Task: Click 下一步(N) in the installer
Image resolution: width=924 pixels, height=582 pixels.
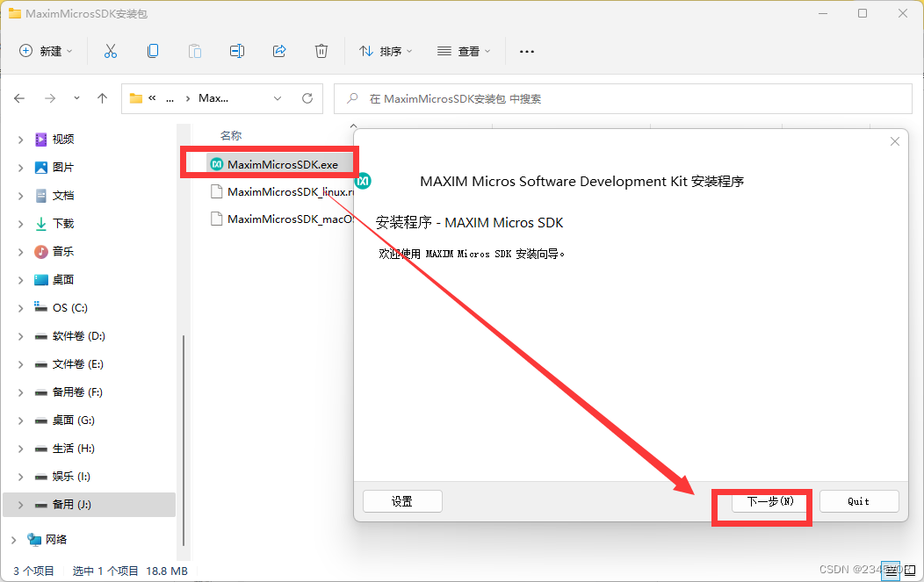Action: point(770,501)
